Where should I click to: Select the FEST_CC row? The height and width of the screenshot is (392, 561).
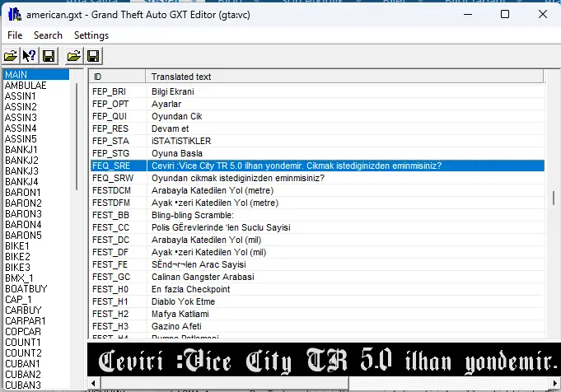(x=317, y=227)
